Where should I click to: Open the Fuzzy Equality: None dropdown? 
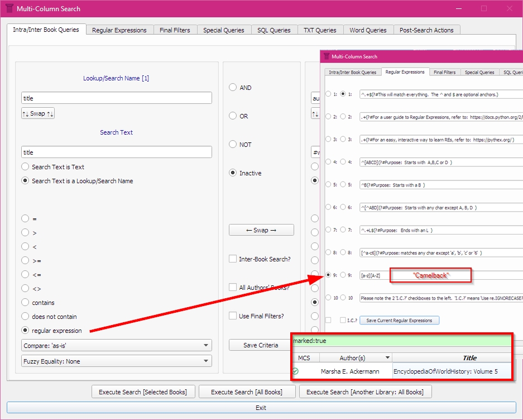117,361
